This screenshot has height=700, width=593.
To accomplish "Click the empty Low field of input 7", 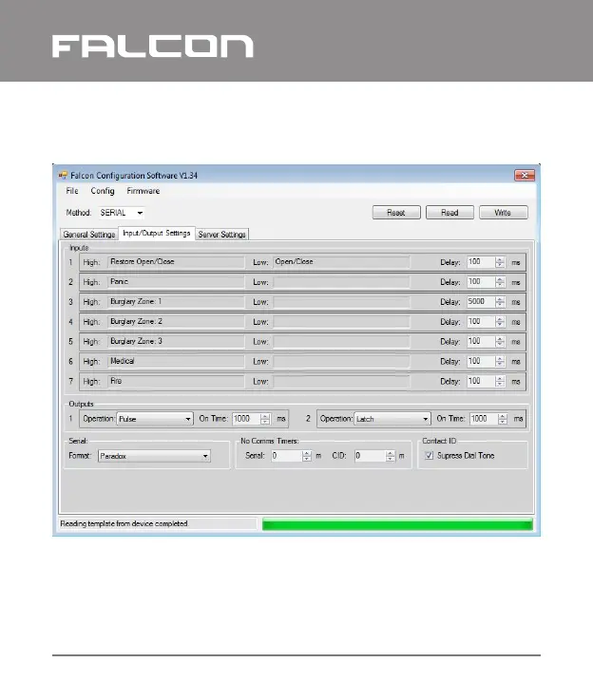I will pos(341,381).
